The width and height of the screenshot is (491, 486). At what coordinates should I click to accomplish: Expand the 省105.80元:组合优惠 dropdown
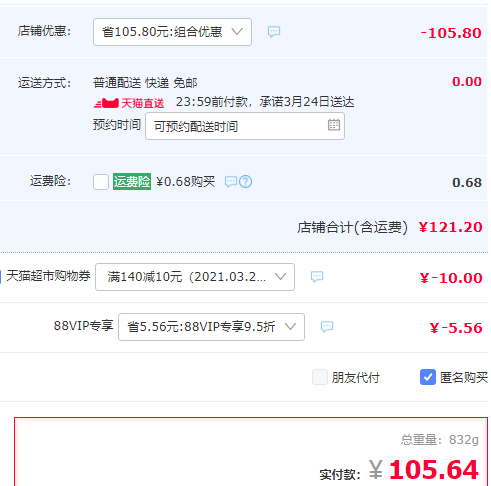pyautogui.click(x=172, y=32)
